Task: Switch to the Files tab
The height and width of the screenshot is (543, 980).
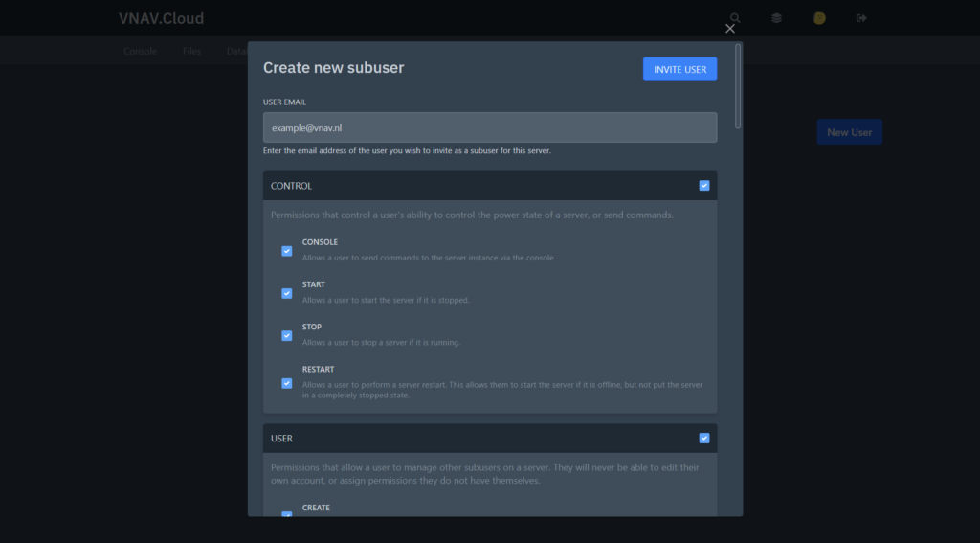Action: pyautogui.click(x=191, y=51)
